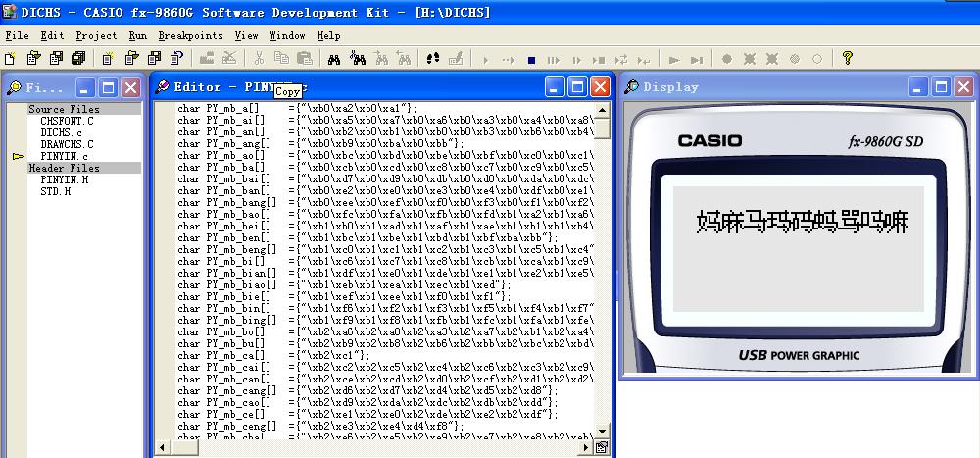
Task: Click the greyed-out Build factory icon
Action: [206, 59]
